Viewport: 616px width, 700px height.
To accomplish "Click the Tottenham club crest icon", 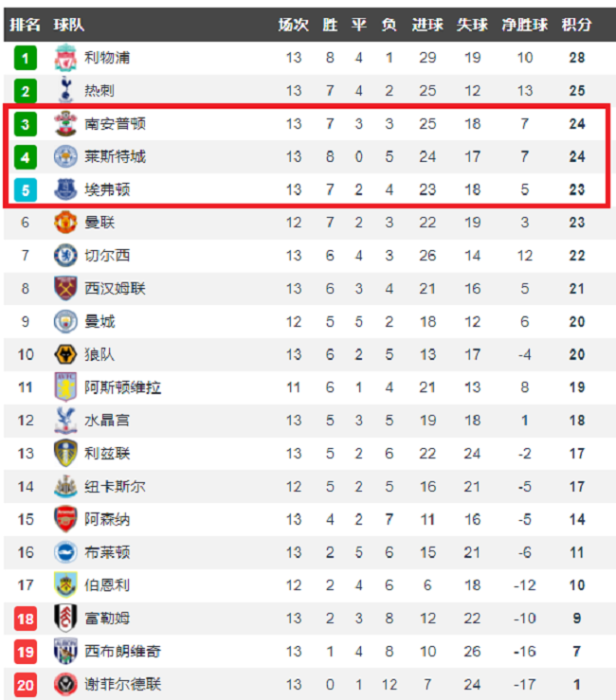I will (x=64, y=91).
